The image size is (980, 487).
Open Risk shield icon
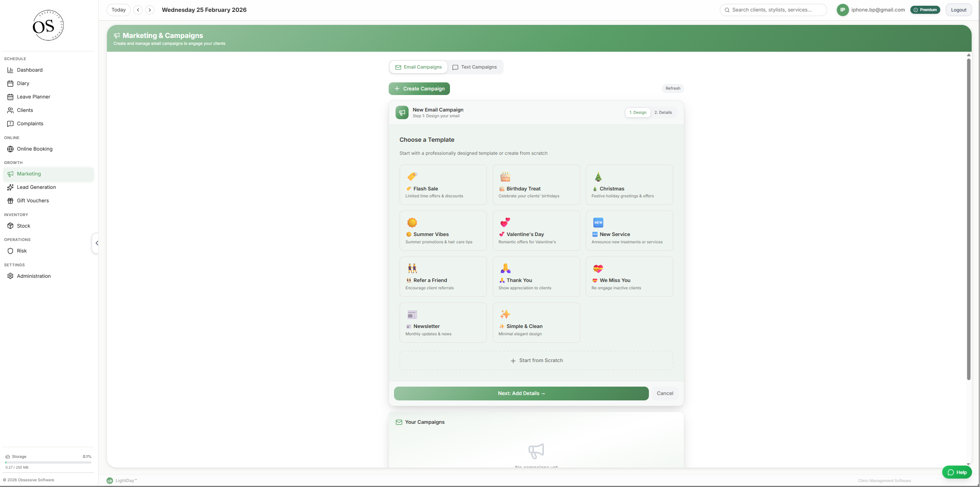point(10,251)
